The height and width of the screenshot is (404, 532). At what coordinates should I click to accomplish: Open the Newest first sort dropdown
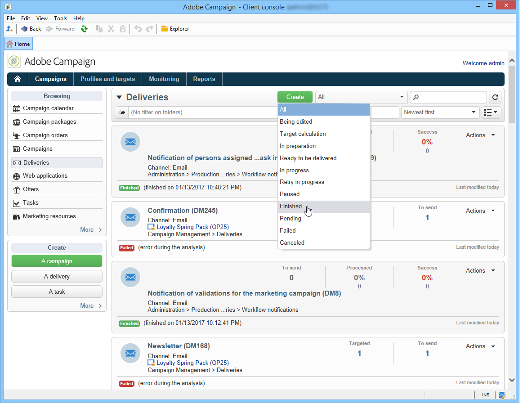440,112
